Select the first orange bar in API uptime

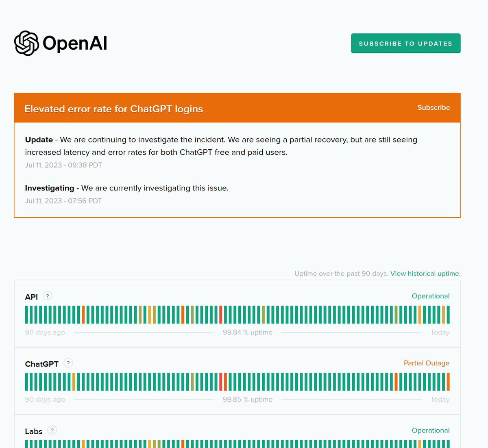pyautogui.click(x=83, y=315)
